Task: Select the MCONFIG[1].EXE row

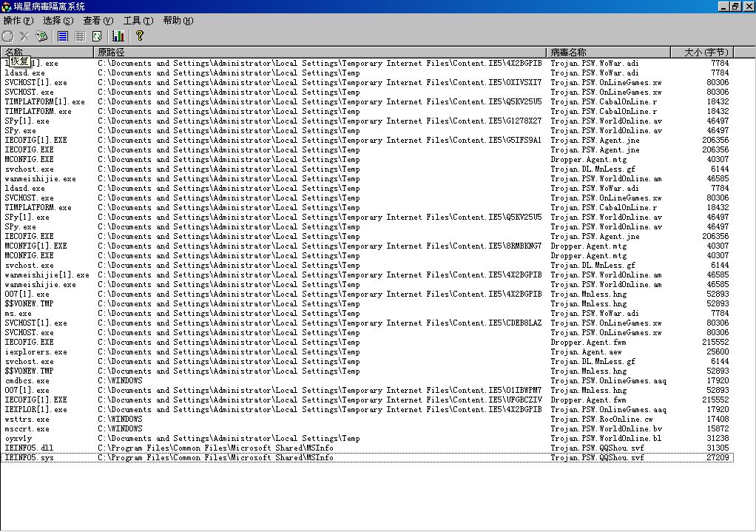Action: [x=367, y=246]
